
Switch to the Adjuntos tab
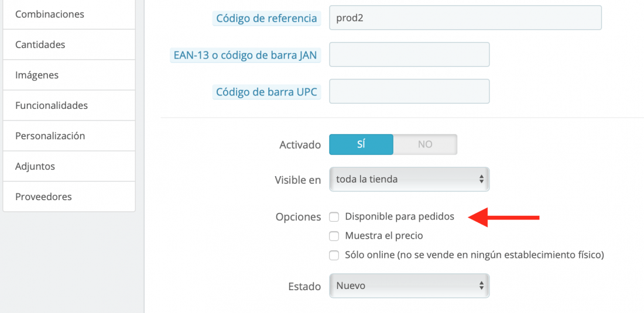coord(69,166)
